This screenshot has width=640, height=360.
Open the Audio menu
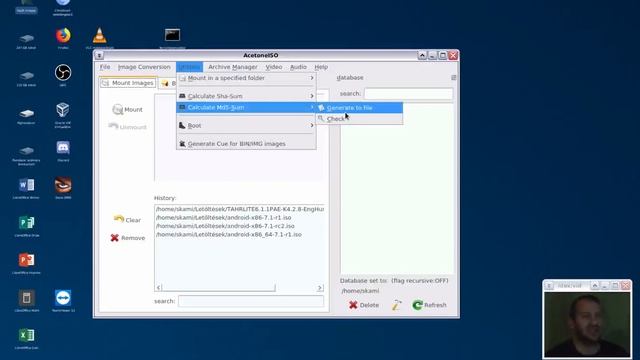298,67
